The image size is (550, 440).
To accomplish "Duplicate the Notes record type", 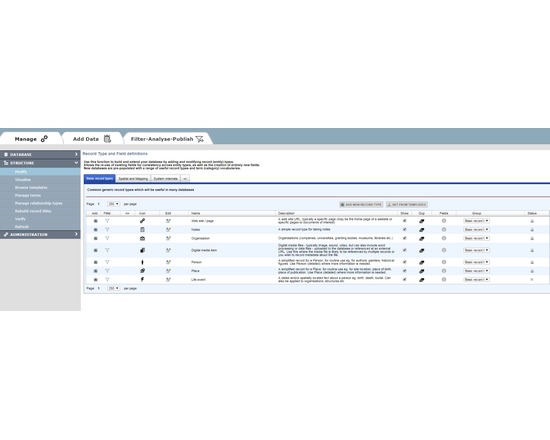I will pyautogui.click(x=422, y=230).
